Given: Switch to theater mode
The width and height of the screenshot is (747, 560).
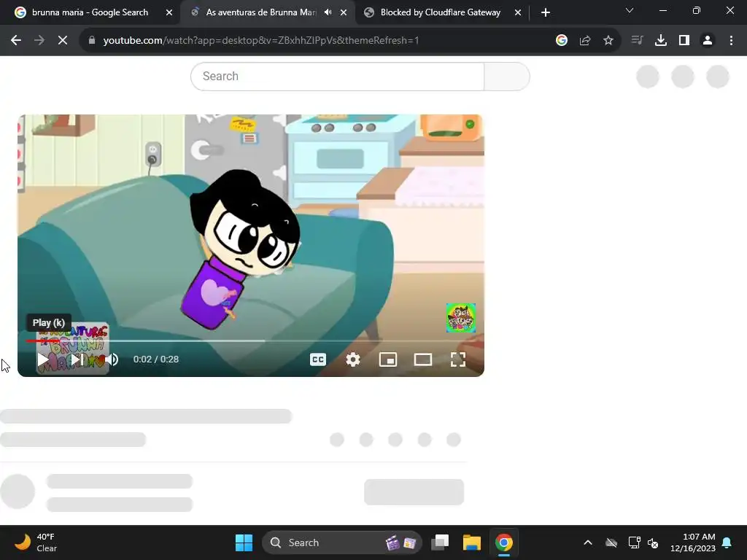Looking at the screenshot, I should 423,359.
